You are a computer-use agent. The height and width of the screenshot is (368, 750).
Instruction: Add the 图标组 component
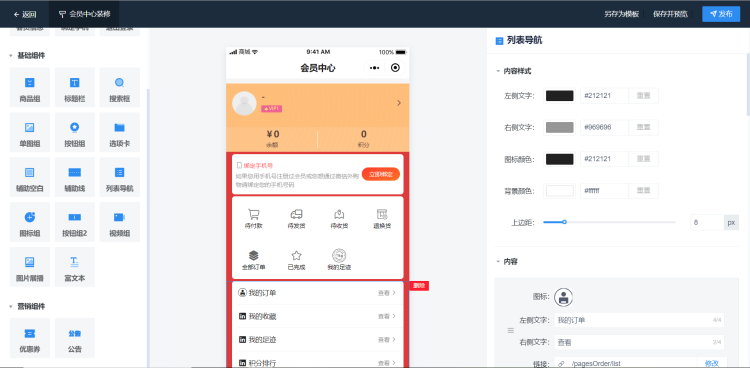tap(30, 222)
